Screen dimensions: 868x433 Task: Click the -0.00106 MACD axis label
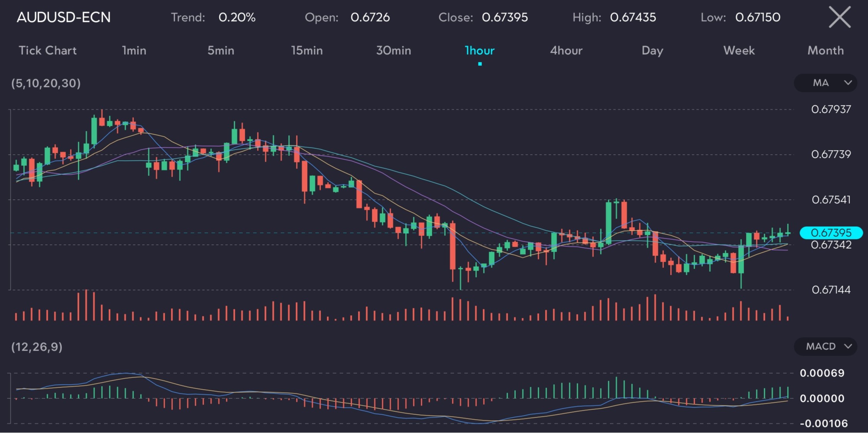824,424
